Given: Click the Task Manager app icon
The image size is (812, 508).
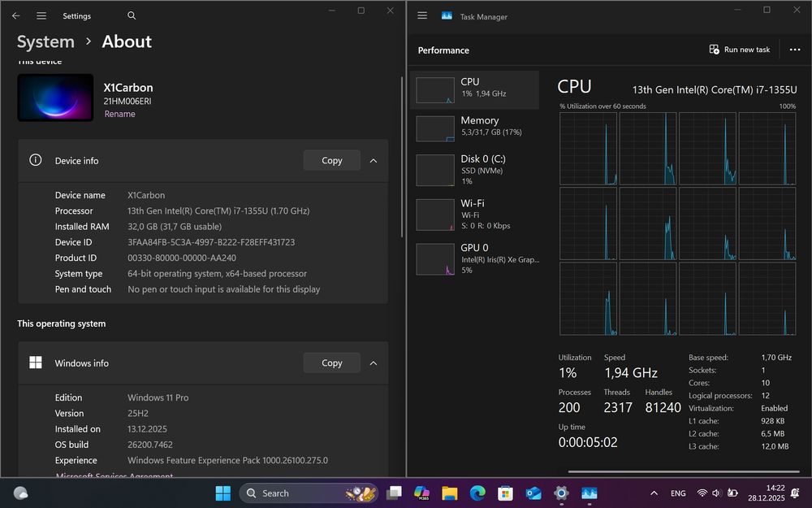Looking at the screenshot, I should (x=447, y=15).
